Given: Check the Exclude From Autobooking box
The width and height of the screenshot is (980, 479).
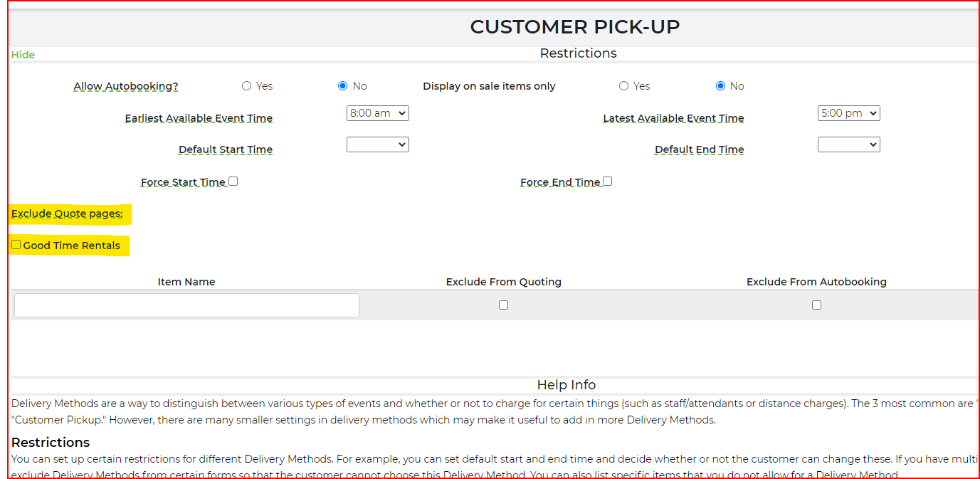Looking at the screenshot, I should pos(816,305).
